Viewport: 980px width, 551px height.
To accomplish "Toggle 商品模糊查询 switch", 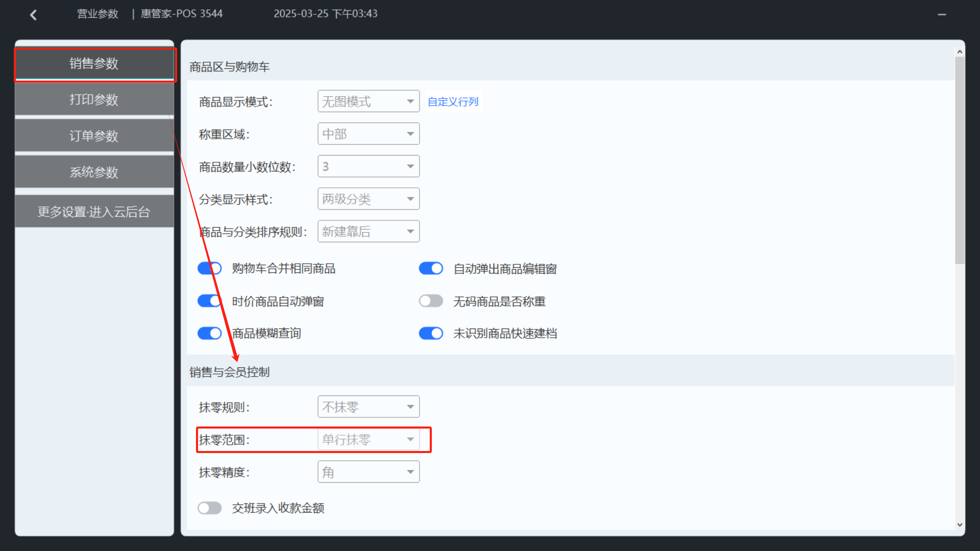I will pos(209,333).
